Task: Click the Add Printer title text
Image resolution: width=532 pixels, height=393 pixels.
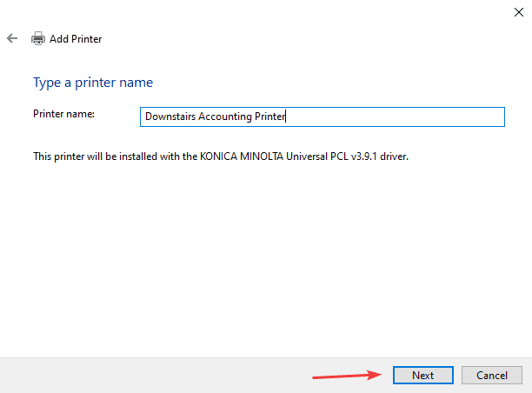Action: coord(76,39)
